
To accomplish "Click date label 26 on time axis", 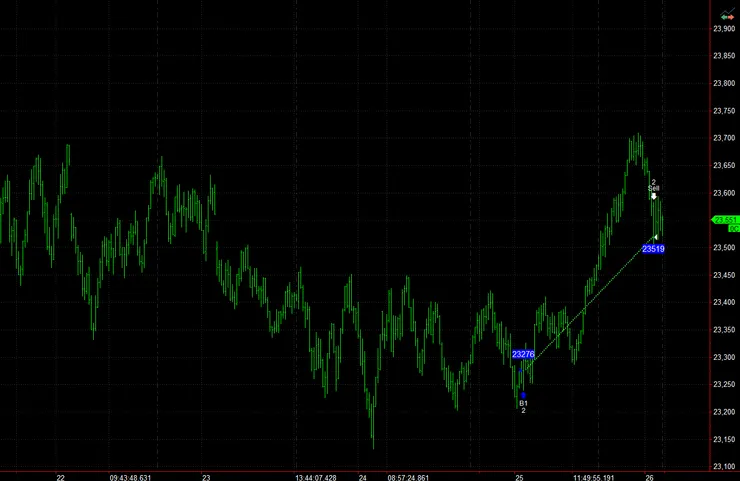I will point(649,477).
